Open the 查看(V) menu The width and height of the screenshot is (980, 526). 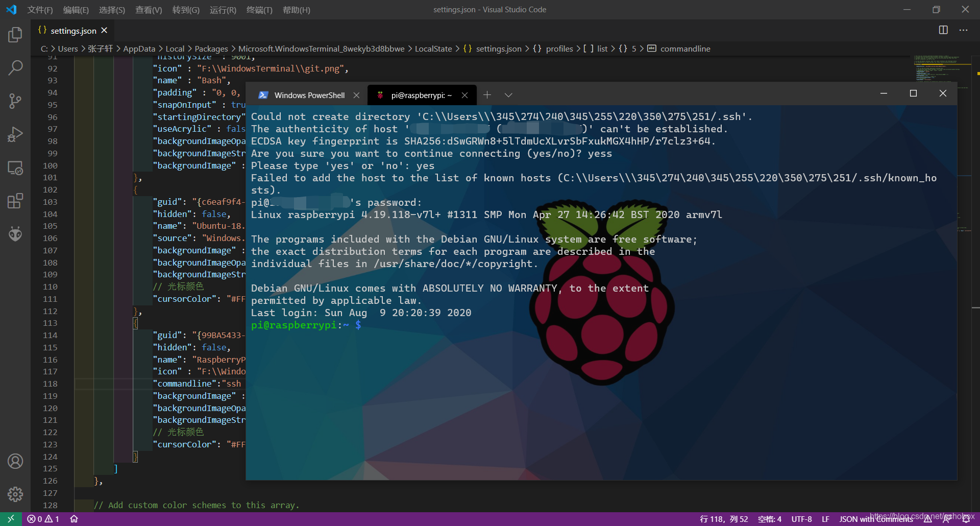[149, 10]
